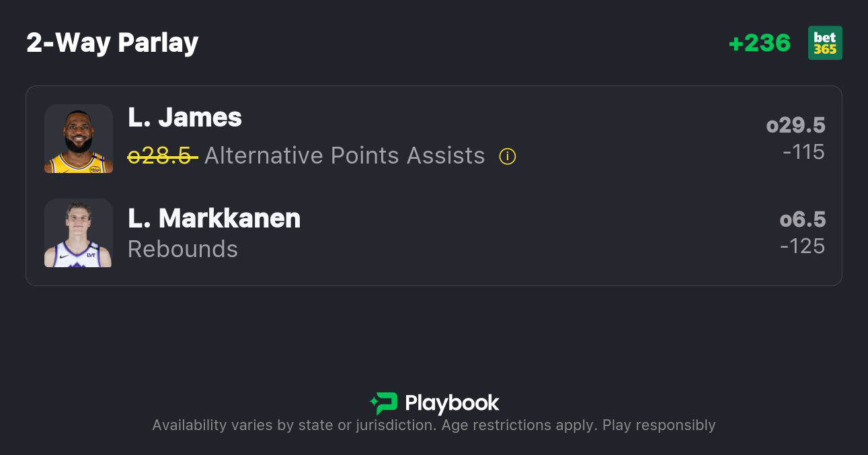Click the Rebounds market label
Viewport: 868px width, 455px height.
[183, 249]
